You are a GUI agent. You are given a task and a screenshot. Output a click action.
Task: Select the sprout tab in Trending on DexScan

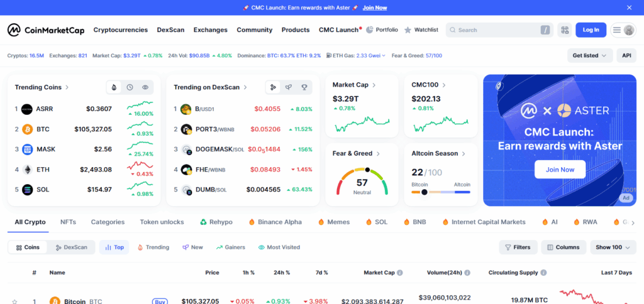[289, 87]
